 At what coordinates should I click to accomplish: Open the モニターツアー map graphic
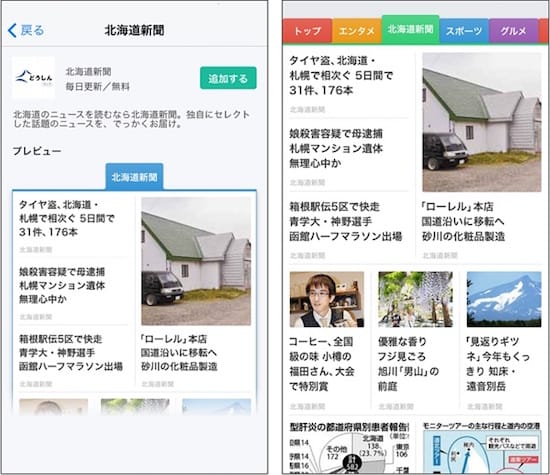click(482, 447)
